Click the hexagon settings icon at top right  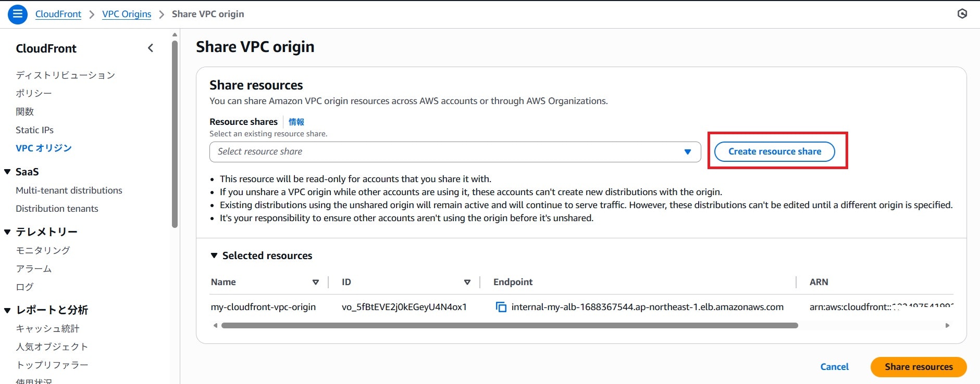tap(962, 14)
